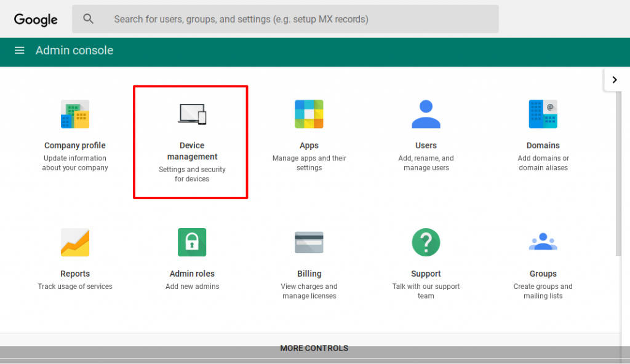Expand the side panel chevron arrow
630x364 pixels.
point(615,79)
